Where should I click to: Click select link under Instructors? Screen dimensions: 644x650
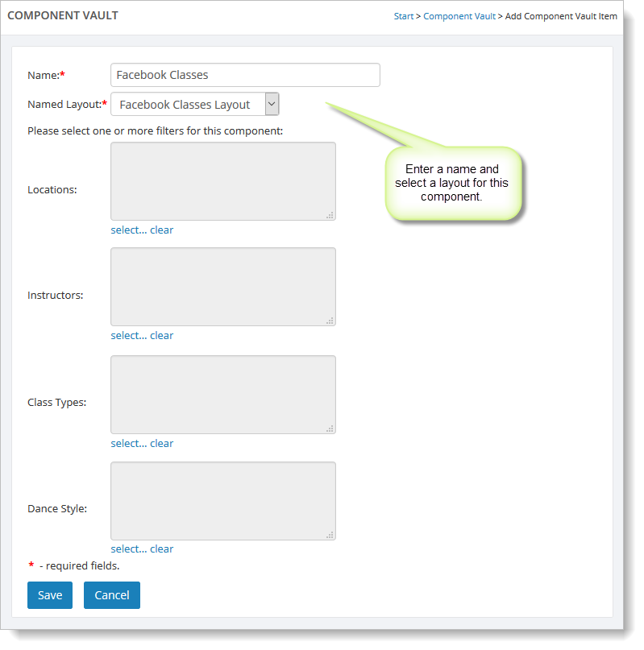(129, 336)
